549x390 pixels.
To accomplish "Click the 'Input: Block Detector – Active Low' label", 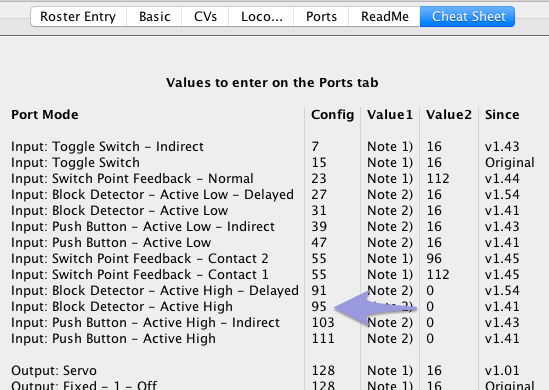I will coord(119,211).
